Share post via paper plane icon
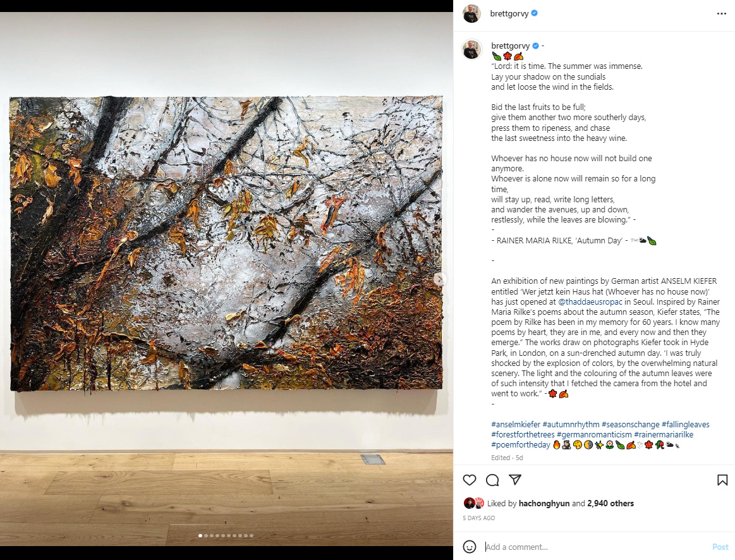This screenshot has height=560, width=735. pyautogui.click(x=515, y=479)
